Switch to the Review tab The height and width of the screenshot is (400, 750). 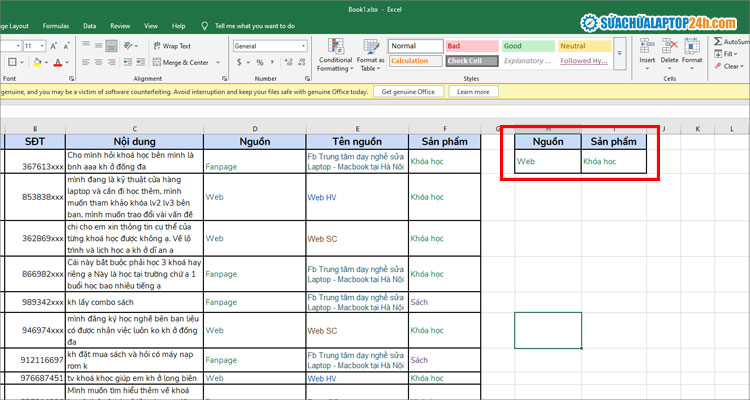119,26
